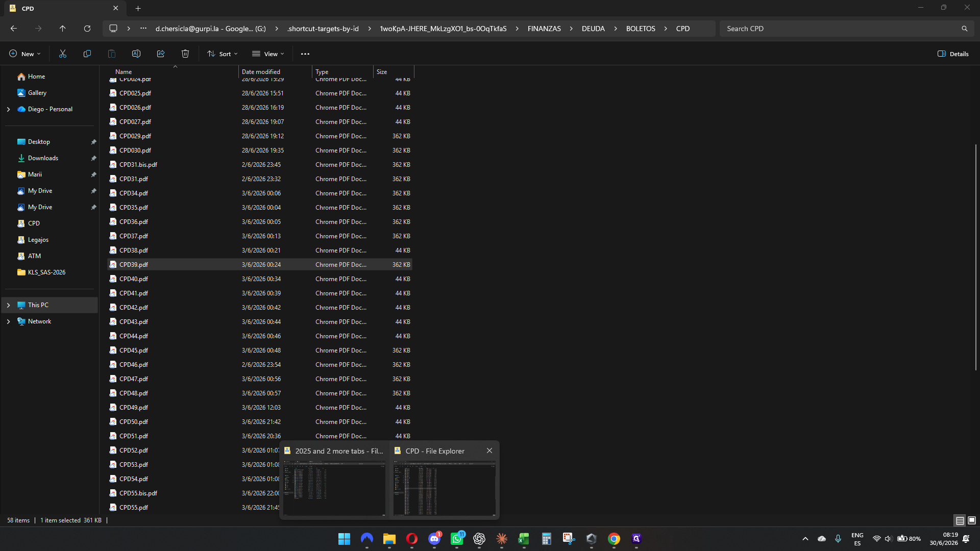Open the View dropdown menu
980x551 pixels.
click(268, 54)
